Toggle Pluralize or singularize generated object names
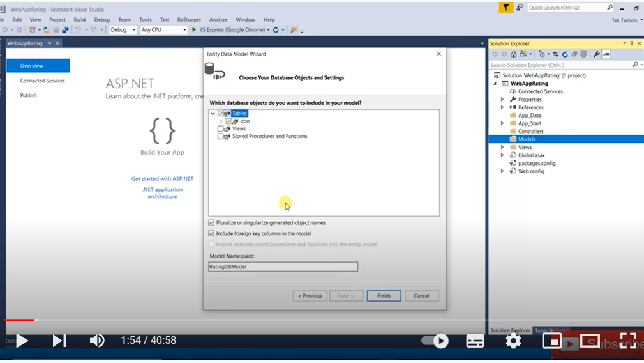The width and height of the screenshot is (644, 363). click(x=211, y=223)
